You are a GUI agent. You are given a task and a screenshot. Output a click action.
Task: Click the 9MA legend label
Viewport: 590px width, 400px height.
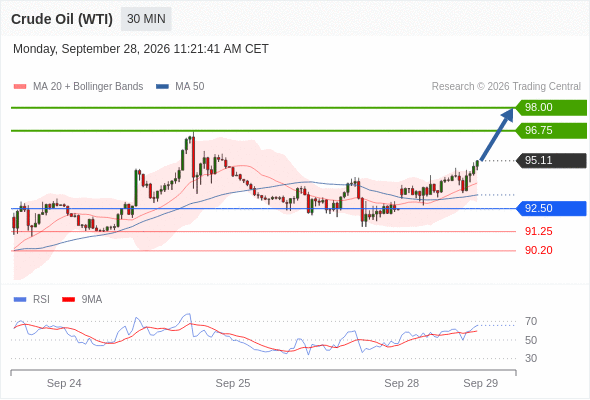tap(92, 300)
